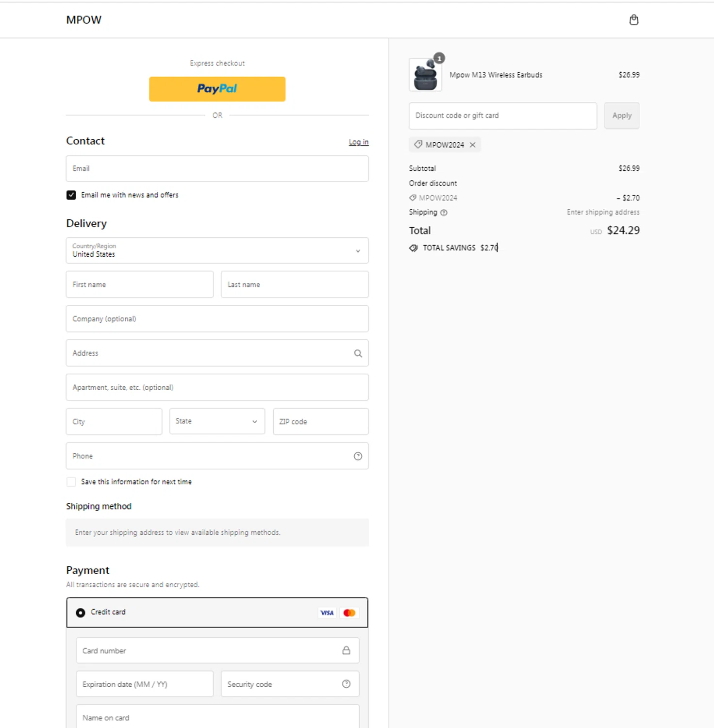Expand the State dropdown
Screen dimensions: 714x728
[x=217, y=421]
